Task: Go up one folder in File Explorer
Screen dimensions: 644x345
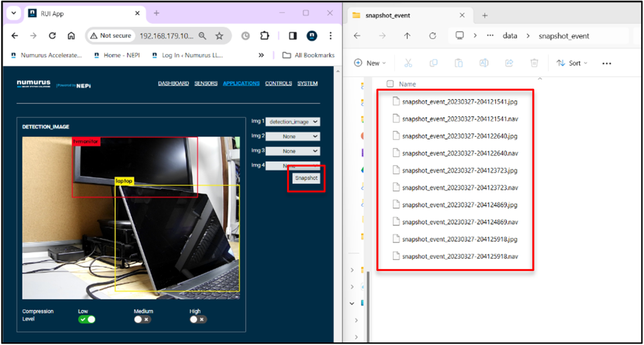Action: pos(407,36)
